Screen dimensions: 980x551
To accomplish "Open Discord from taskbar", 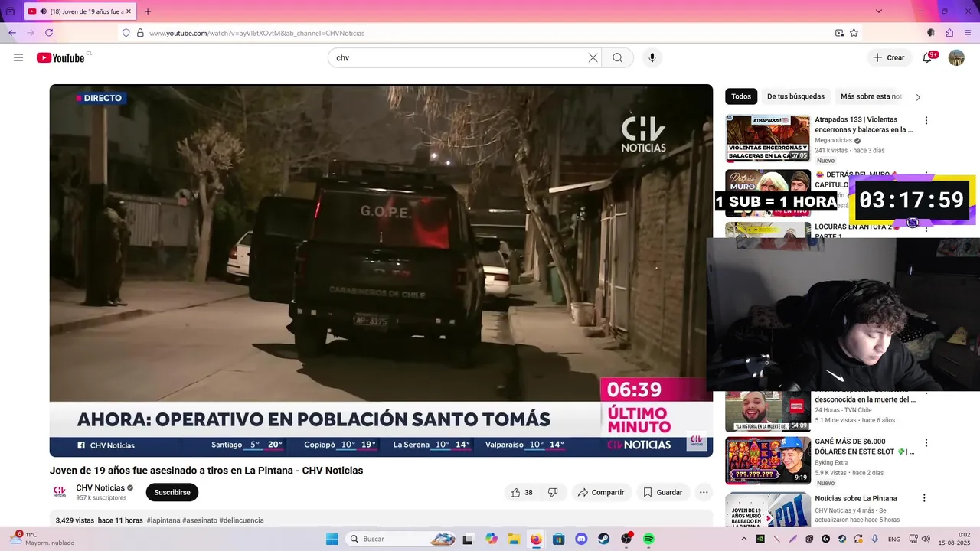I will [581, 539].
